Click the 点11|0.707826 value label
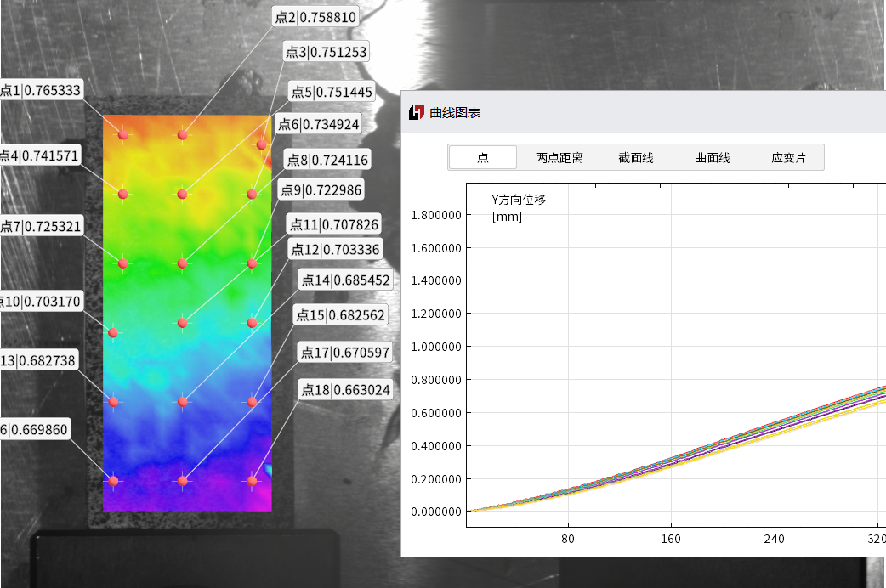886x588 pixels. tap(333, 224)
